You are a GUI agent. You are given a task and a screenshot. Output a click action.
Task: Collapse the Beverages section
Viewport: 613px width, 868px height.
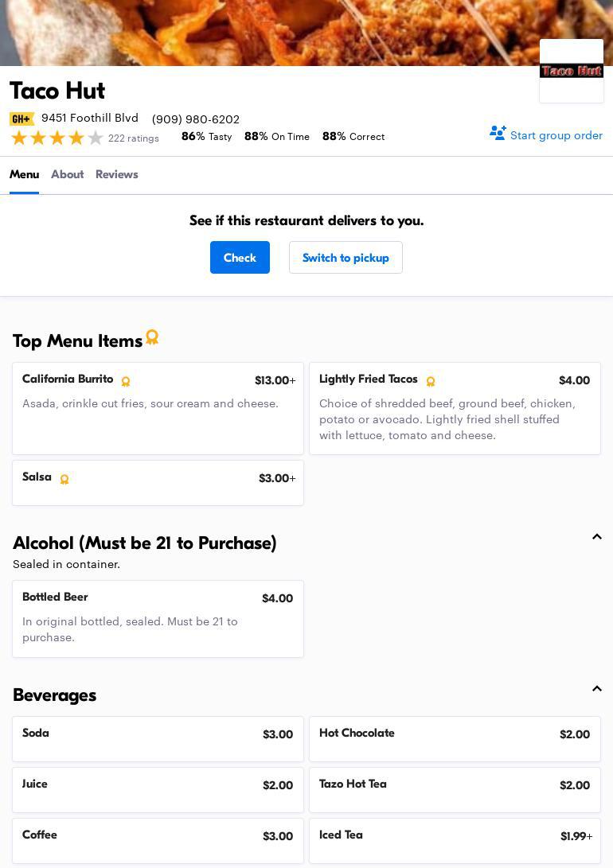[596, 689]
